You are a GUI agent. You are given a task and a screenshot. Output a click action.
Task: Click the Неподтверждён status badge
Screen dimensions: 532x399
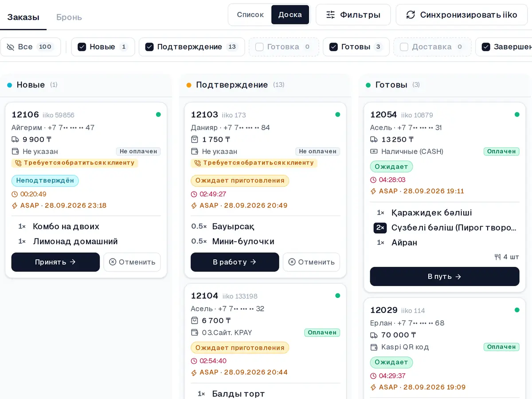[45, 180]
